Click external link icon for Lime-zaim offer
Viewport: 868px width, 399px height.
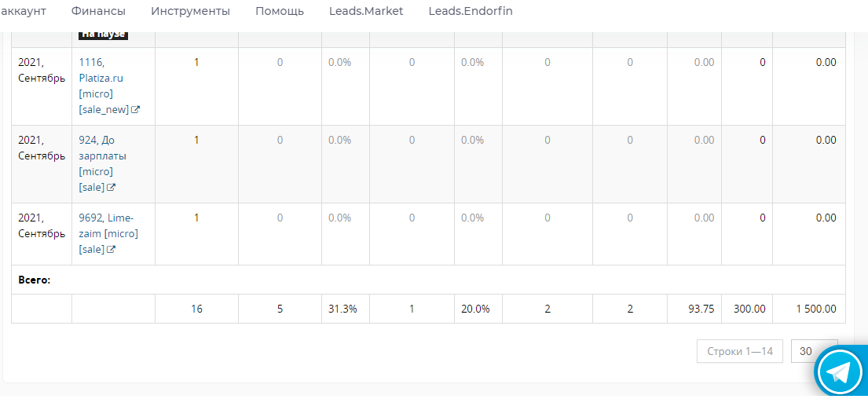coord(112,250)
